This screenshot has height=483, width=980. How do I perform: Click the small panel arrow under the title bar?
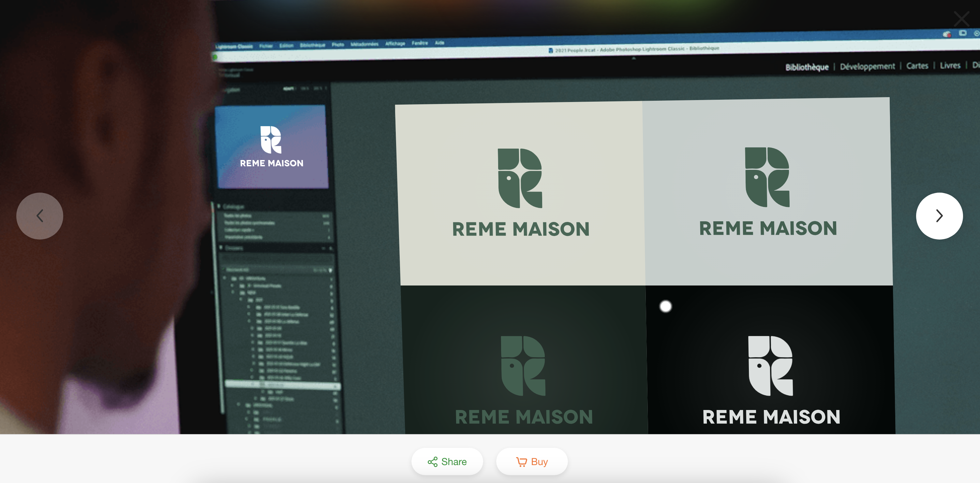pos(633,58)
